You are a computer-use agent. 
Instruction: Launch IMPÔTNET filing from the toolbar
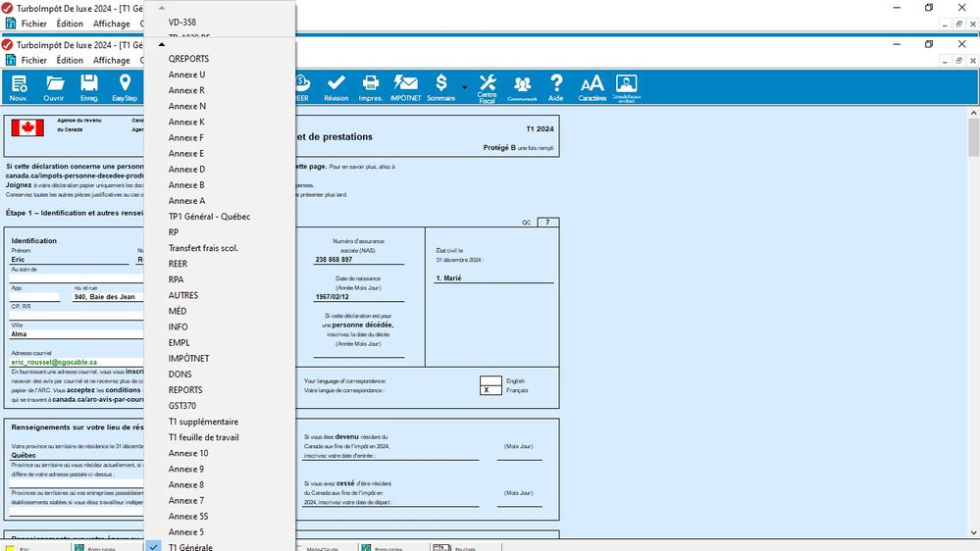click(x=406, y=87)
